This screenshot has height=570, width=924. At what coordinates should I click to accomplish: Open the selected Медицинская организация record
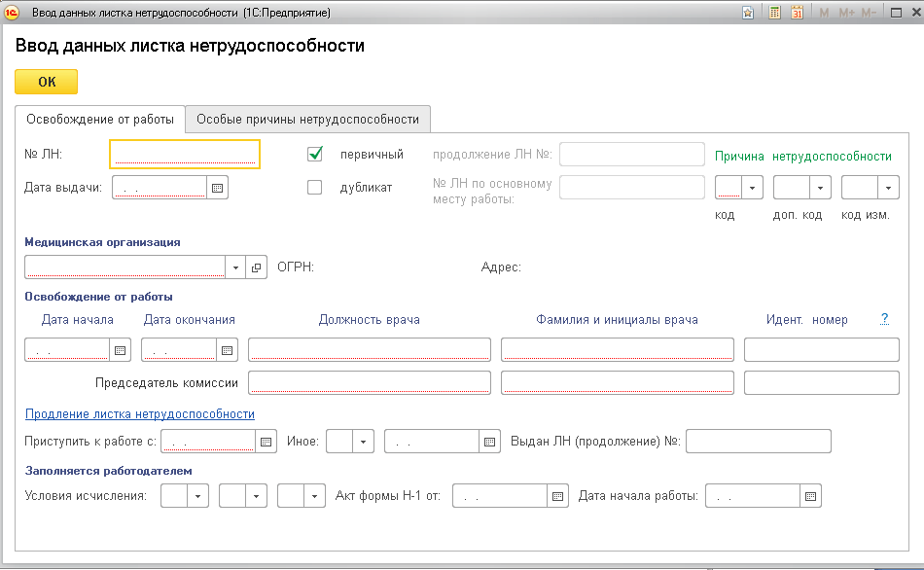257,267
